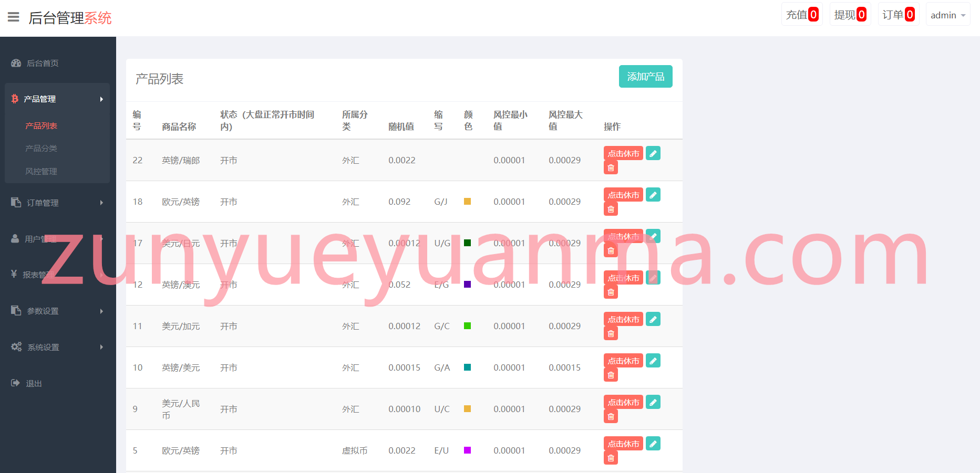The height and width of the screenshot is (473, 980).
Task: Click the dark green swatch for U/G
Action: [x=467, y=243]
